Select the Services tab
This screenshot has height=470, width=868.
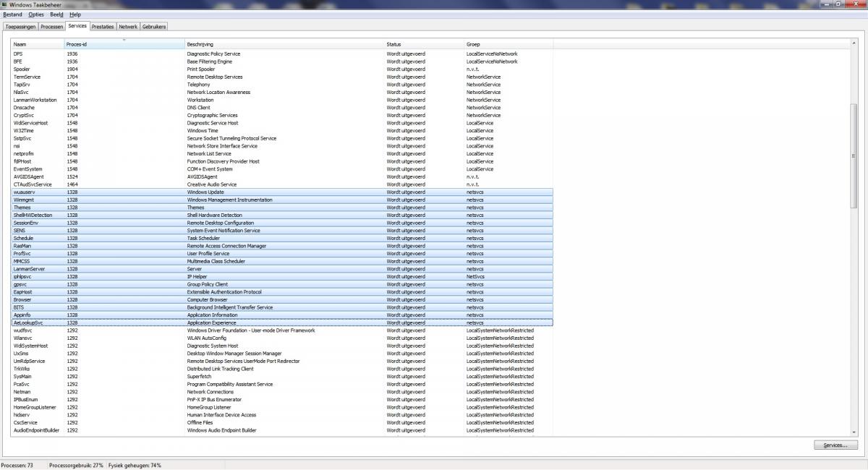pyautogui.click(x=77, y=26)
